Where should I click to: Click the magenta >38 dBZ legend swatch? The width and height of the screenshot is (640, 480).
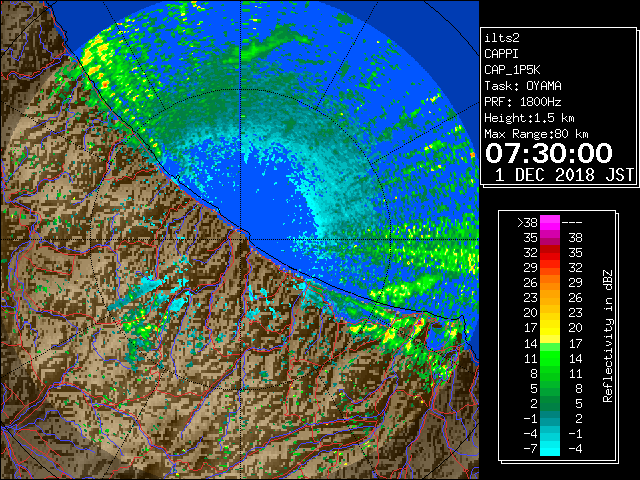click(x=550, y=223)
